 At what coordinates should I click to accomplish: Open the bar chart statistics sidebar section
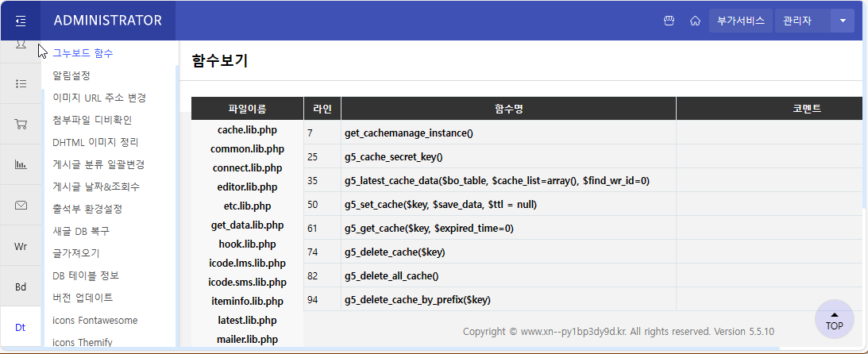point(21,164)
